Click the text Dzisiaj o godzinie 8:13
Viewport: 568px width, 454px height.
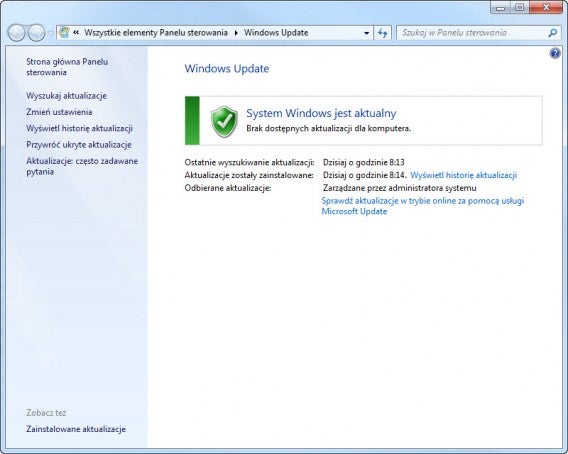pos(364,162)
